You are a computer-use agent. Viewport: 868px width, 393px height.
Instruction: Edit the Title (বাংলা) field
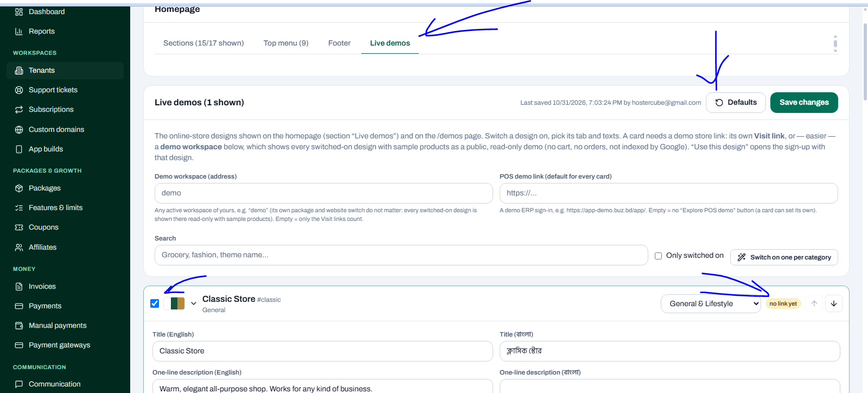tap(670, 351)
